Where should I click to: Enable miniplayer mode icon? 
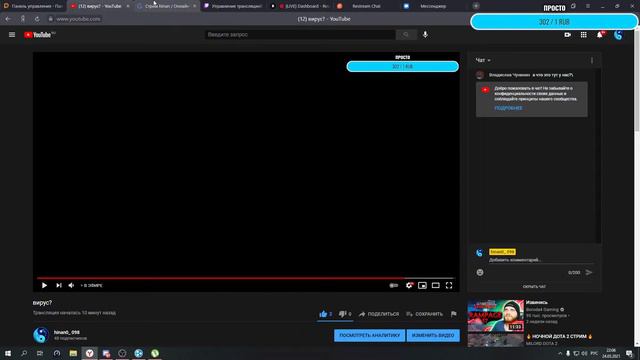pyautogui.click(x=422, y=285)
